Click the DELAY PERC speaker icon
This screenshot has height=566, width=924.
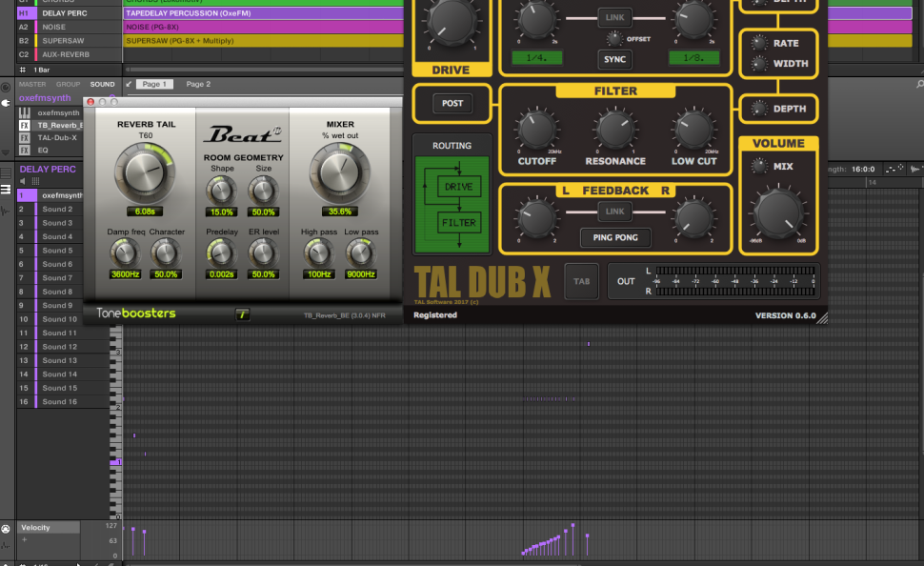tap(23, 181)
